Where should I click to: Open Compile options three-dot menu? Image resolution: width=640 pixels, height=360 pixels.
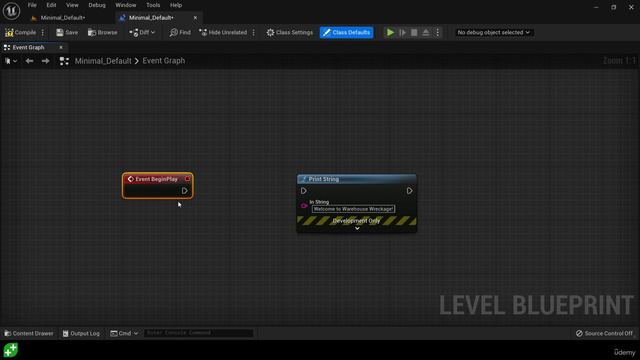pos(43,32)
